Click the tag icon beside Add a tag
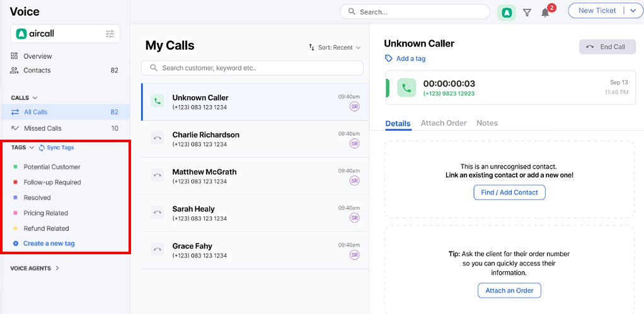644x314 pixels. coord(389,59)
